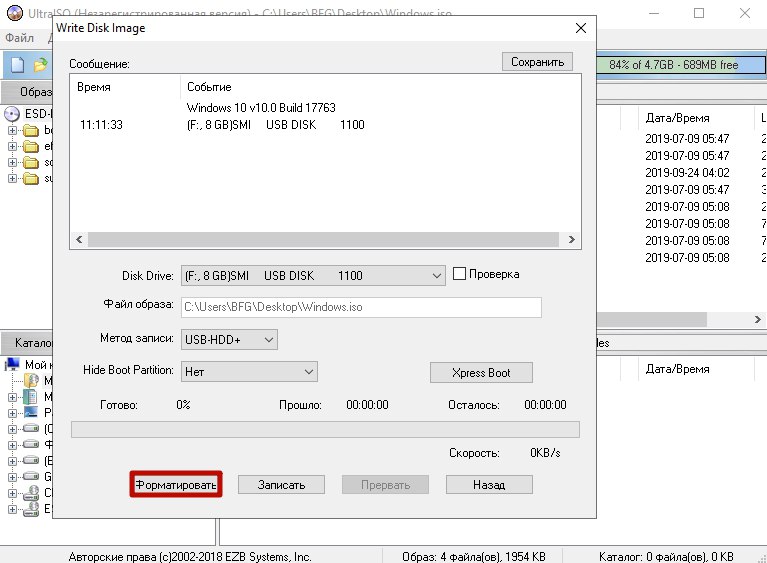Click the message log scroll-right arrow
Viewport: 767px width, 563px height.
click(571, 239)
